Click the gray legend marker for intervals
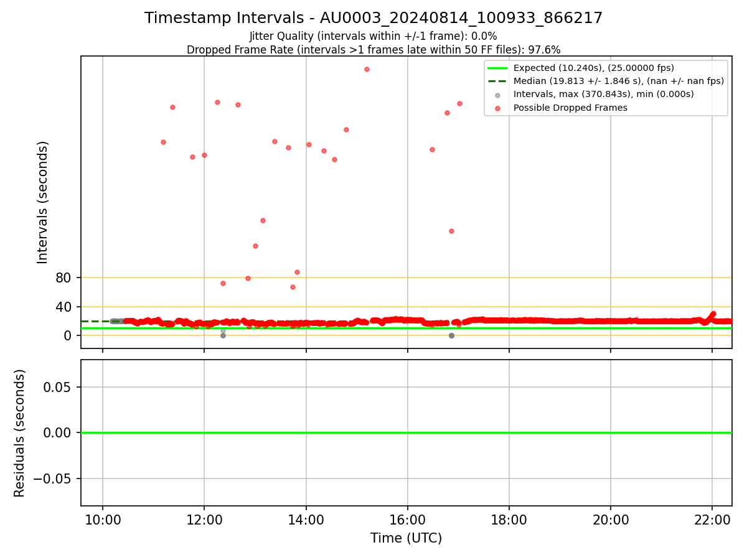The image size is (747, 560). 497,95
